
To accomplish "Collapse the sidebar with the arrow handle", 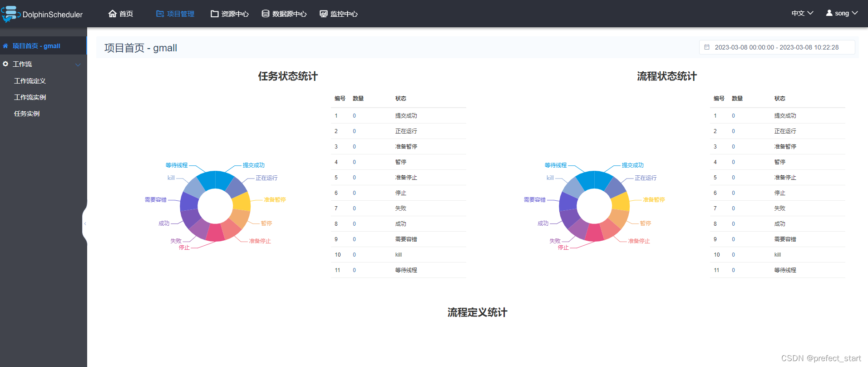I will pyautogui.click(x=85, y=223).
